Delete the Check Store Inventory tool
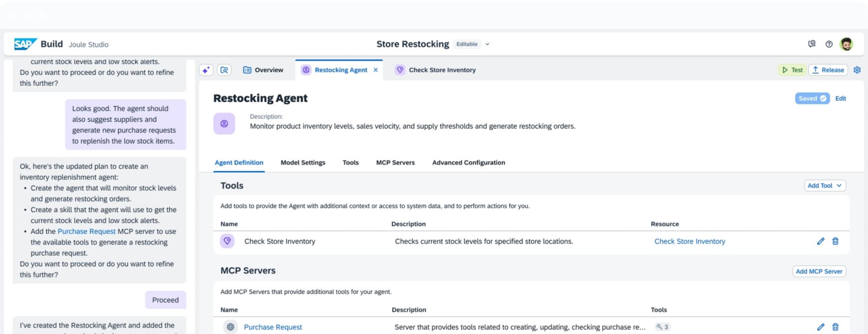 tap(835, 241)
